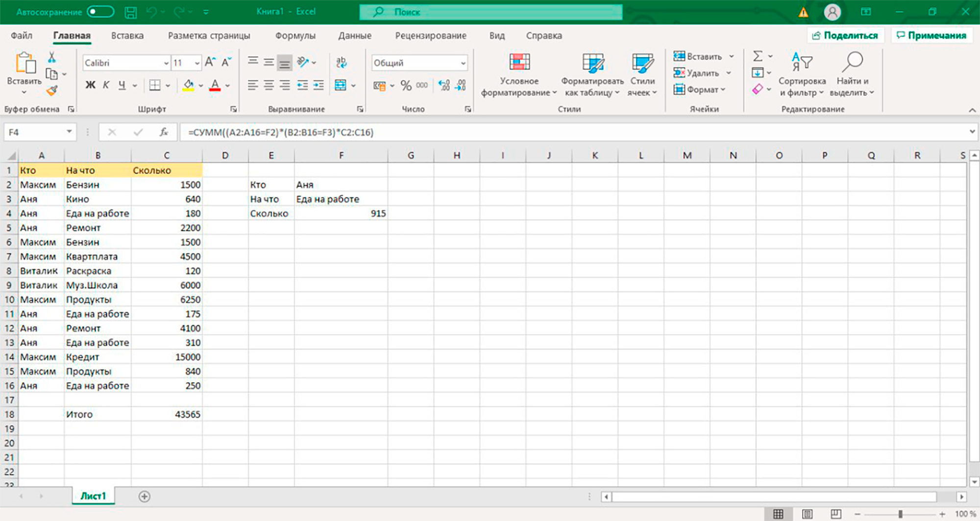The height and width of the screenshot is (521, 980).
Task: Toggle italic formatting (К)
Action: pos(106,85)
